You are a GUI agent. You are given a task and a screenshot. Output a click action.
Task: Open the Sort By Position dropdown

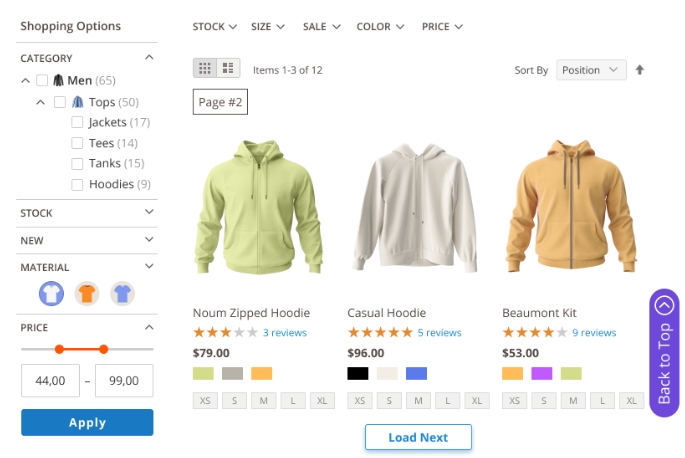(591, 70)
